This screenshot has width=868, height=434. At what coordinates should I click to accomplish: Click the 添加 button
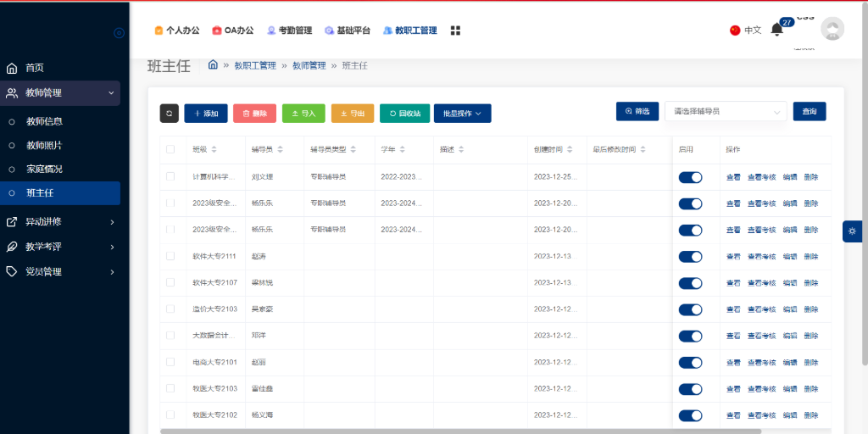point(206,114)
